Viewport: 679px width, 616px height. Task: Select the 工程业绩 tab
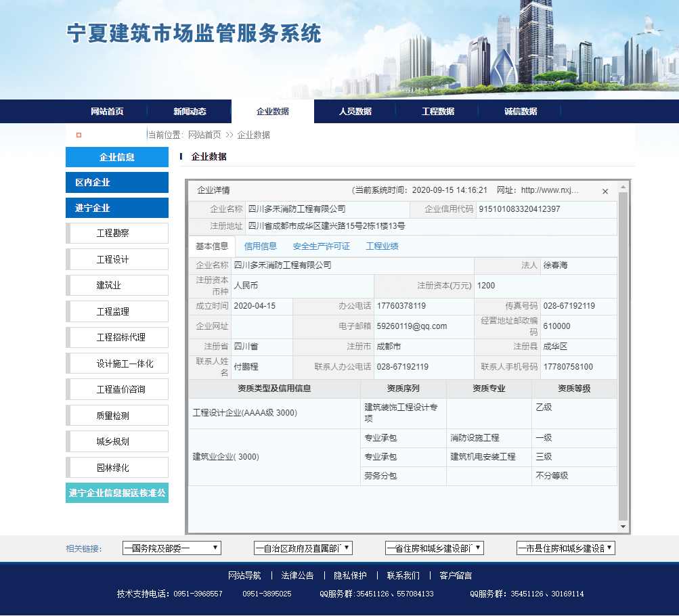click(x=382, y=246)
